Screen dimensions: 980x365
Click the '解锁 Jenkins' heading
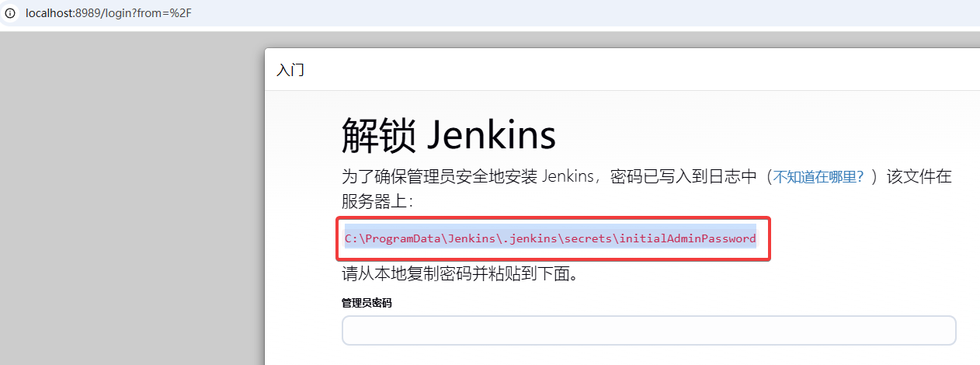tap(449, 135)
